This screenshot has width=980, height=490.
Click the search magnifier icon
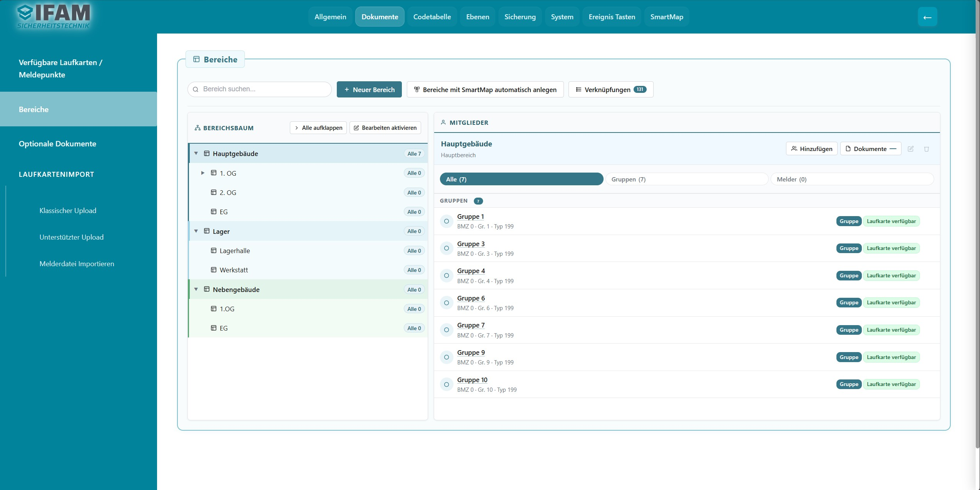pos(196,89)
